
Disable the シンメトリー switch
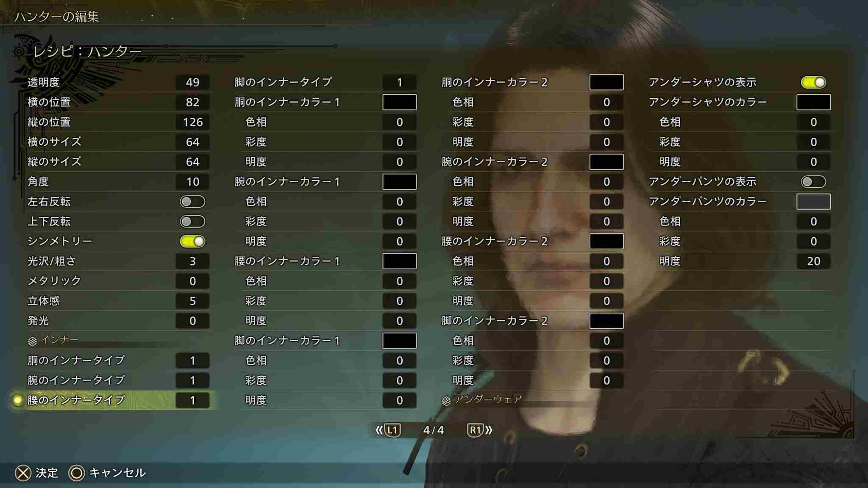point(192,241)
